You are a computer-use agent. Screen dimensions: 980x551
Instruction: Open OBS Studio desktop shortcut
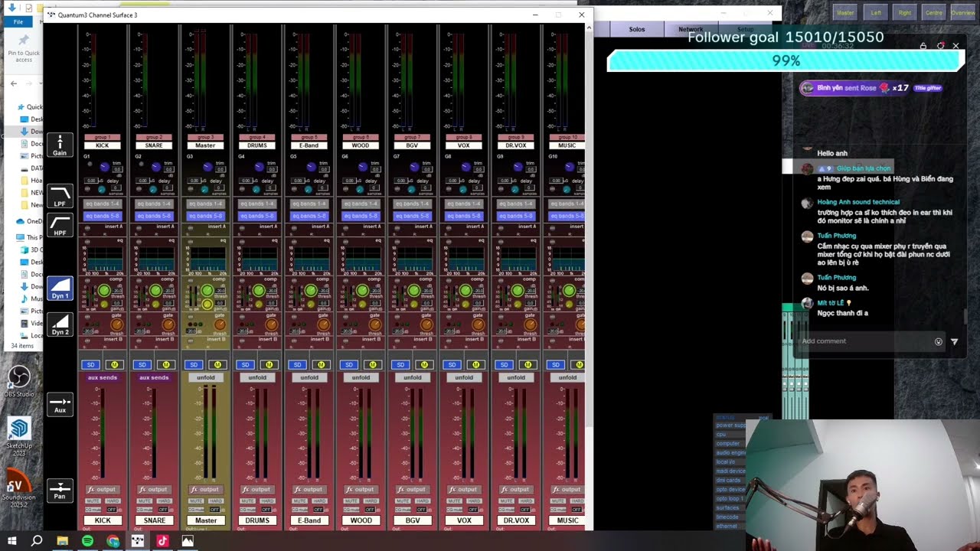coord(19,380)
